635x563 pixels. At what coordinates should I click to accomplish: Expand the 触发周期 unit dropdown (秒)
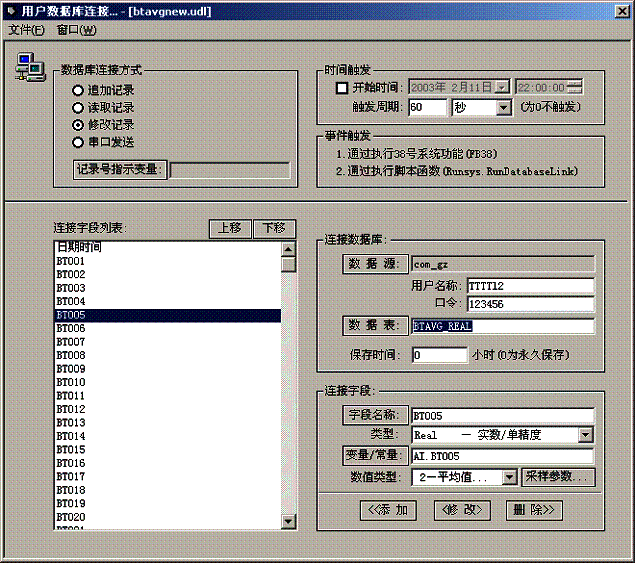[503, 107]
